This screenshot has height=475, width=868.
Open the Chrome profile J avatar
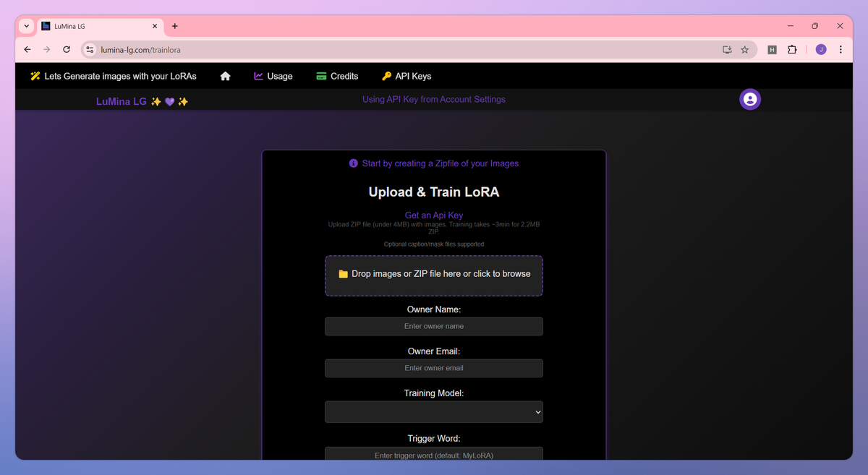(x=821, y=50)
